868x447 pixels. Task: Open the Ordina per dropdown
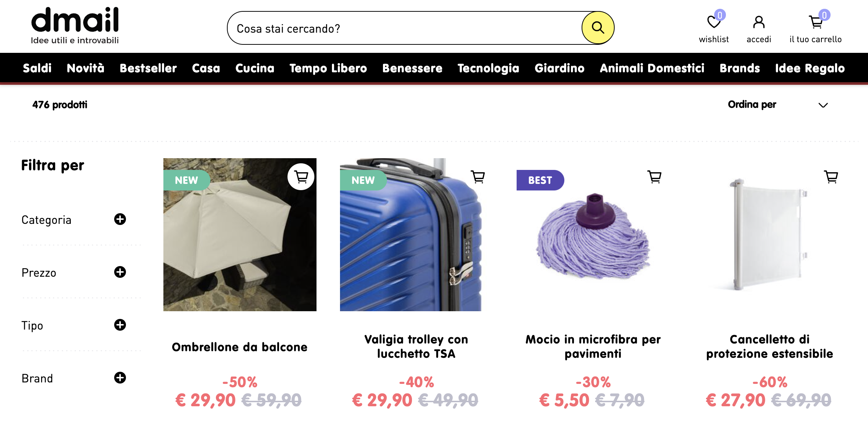(778, 105)
